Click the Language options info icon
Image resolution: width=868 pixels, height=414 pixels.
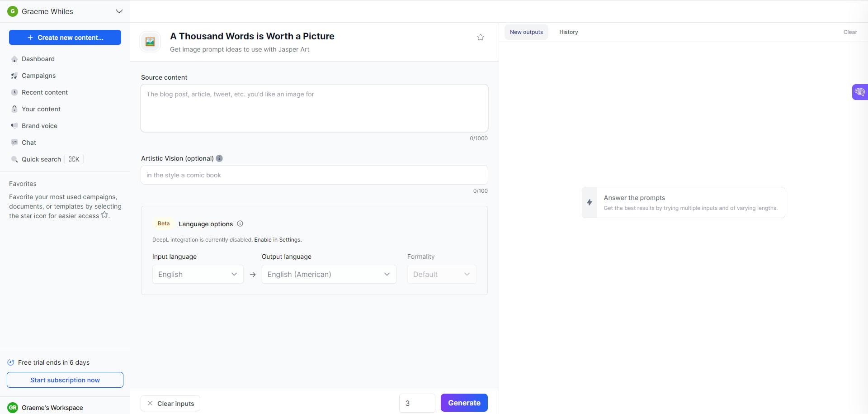click(240, 224)
